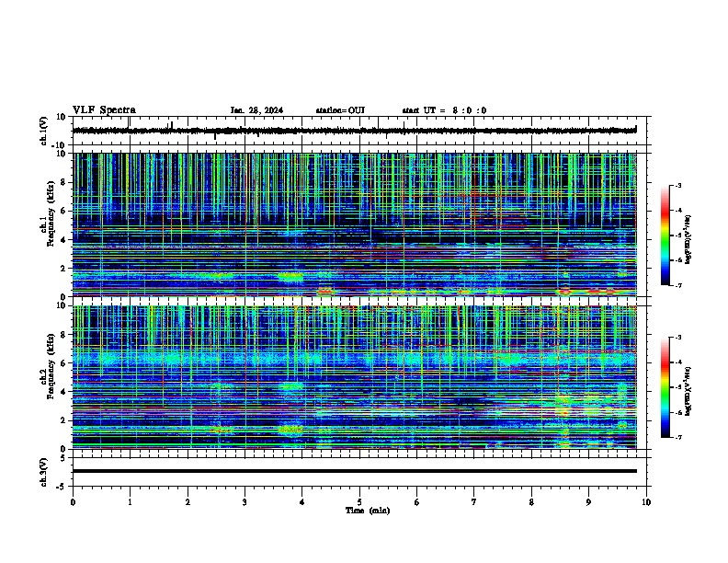
Task: Click the "-3" label on ch.2 color bar
Action: (x=677, y=338)
